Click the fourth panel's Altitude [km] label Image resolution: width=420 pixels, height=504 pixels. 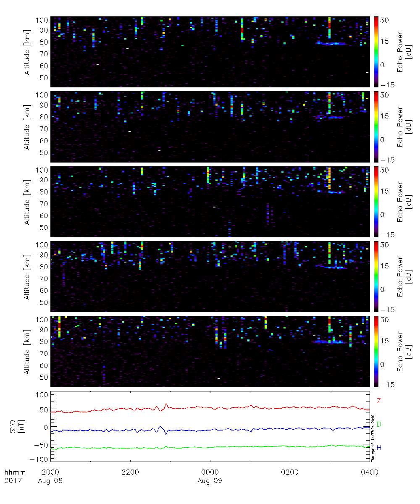tap(27, 276)
